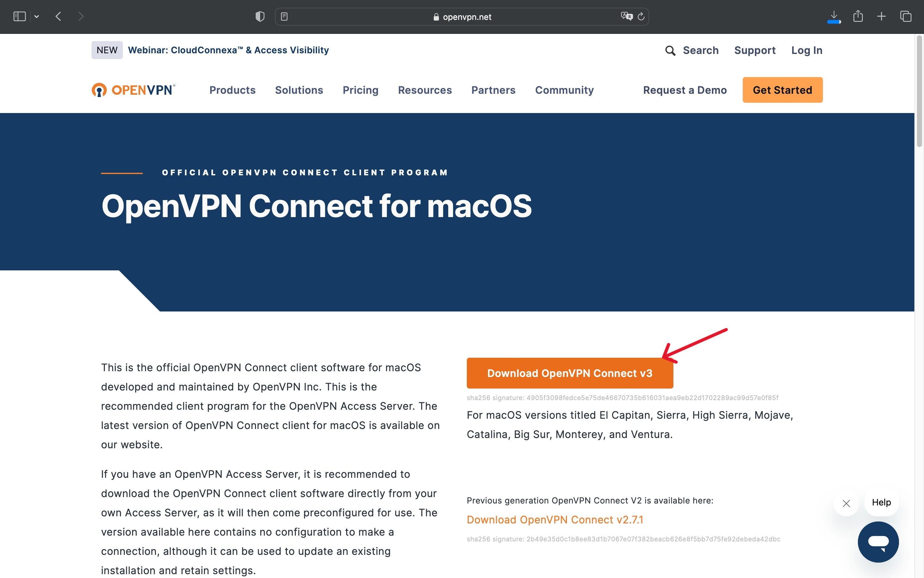This screenshot has width=924, height=578.
Task: Go back using the back arrow
Action: pos(58,16)
